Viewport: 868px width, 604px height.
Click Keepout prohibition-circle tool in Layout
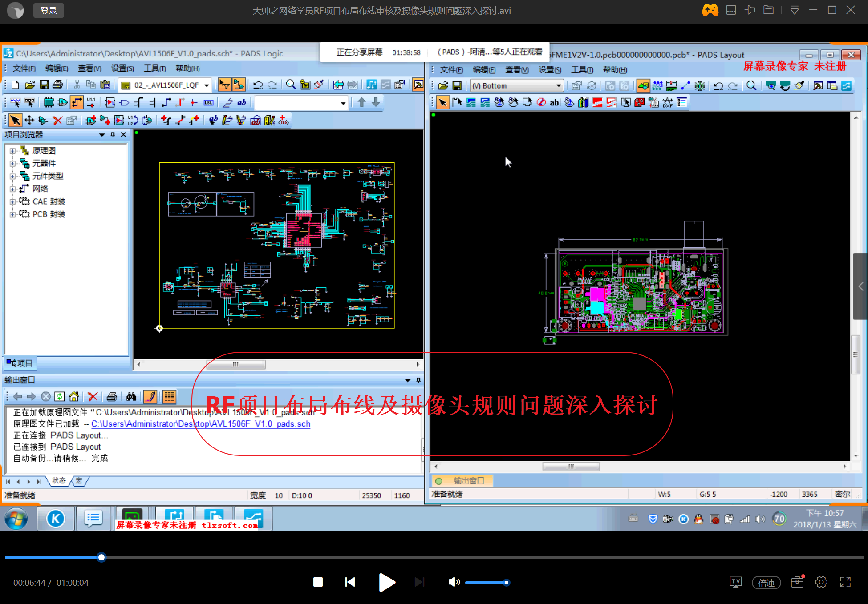click(541, 103)
